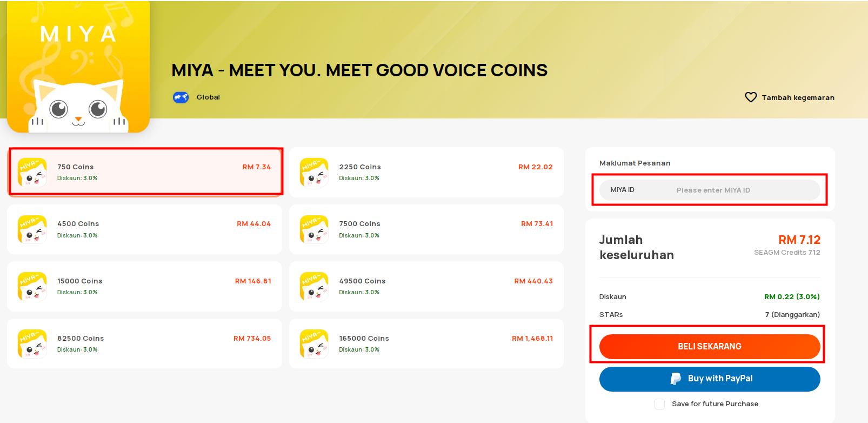868x423 pixels.
Task: Click the Buy with PayPal button
Action: click(x=710, y=379)
